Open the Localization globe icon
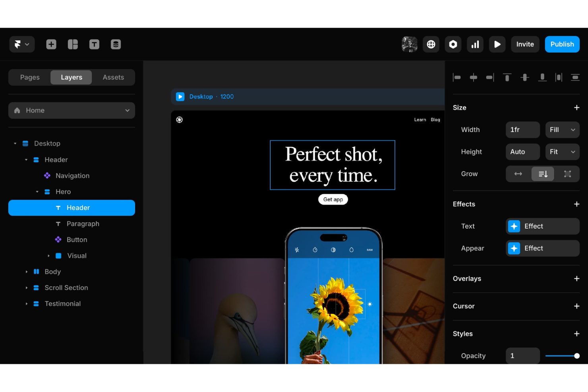This screenshot has height=392, width=588. (x=431, y=44)
